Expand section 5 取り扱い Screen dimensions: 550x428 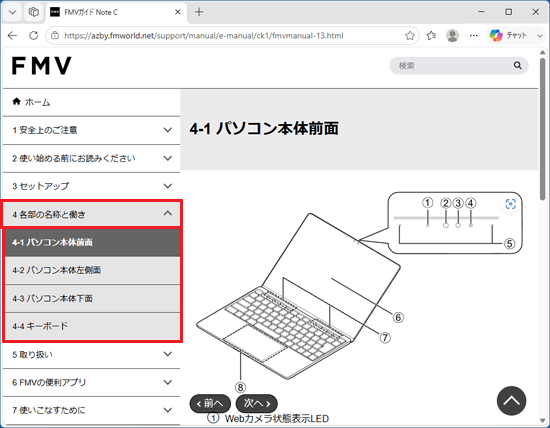92,355
